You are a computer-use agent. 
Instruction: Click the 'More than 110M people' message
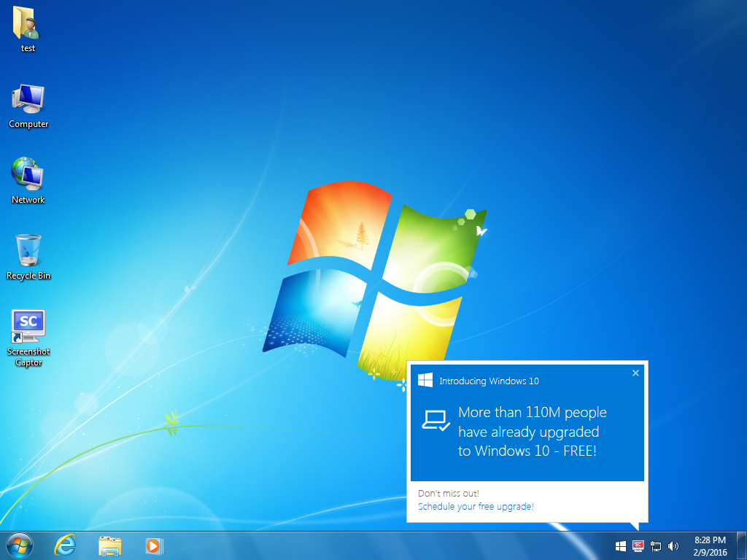[532, 432]
